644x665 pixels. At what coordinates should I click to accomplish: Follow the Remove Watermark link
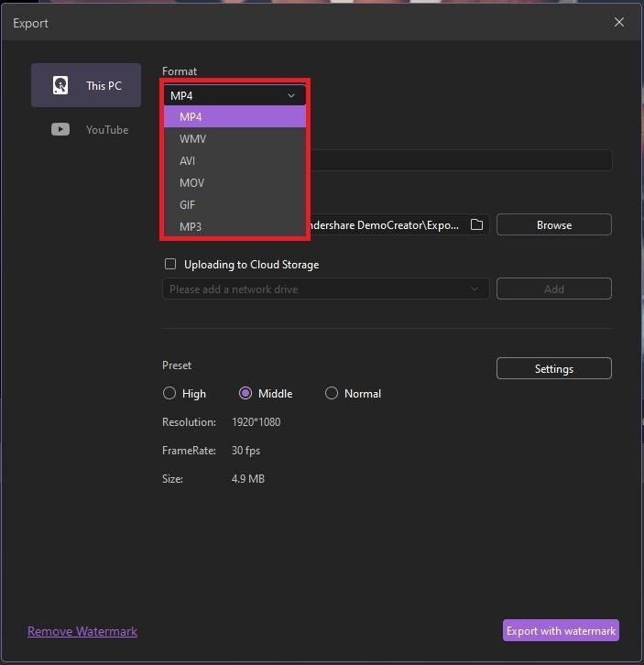pos(82,631)
